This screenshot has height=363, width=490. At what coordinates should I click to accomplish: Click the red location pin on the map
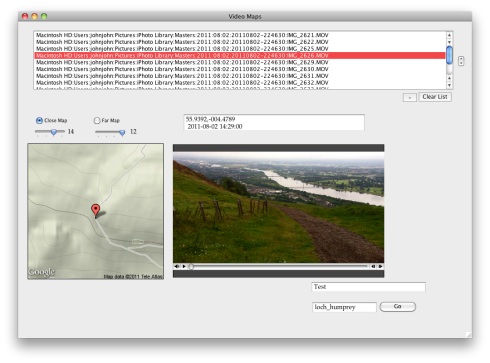point(96,210)
